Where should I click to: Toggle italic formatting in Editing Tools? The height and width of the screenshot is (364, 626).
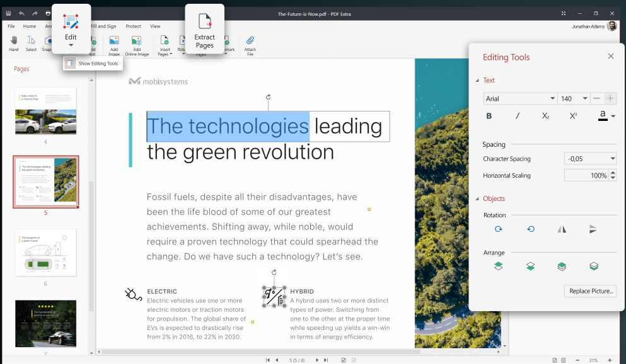tap(518, 116)
